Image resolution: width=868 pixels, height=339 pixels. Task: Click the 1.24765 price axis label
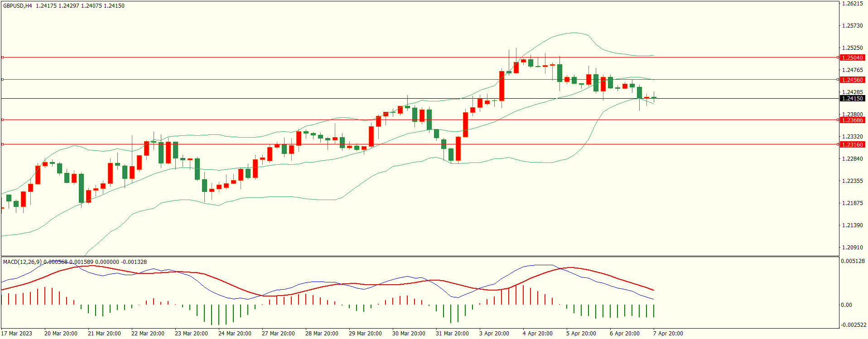coord(852,70)
